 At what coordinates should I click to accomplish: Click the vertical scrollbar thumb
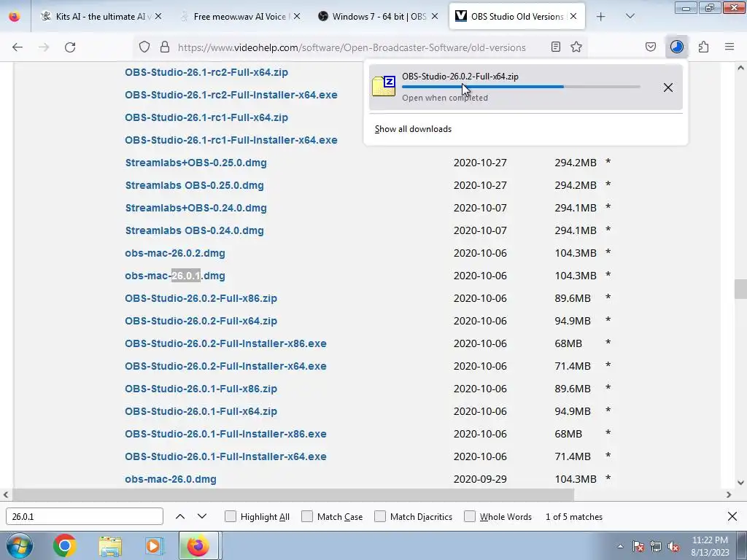740,289
